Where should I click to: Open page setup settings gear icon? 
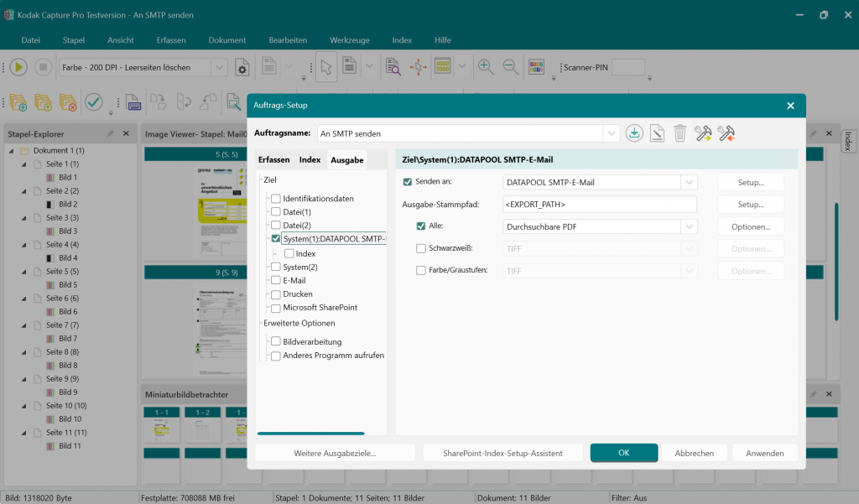(242, 68)
